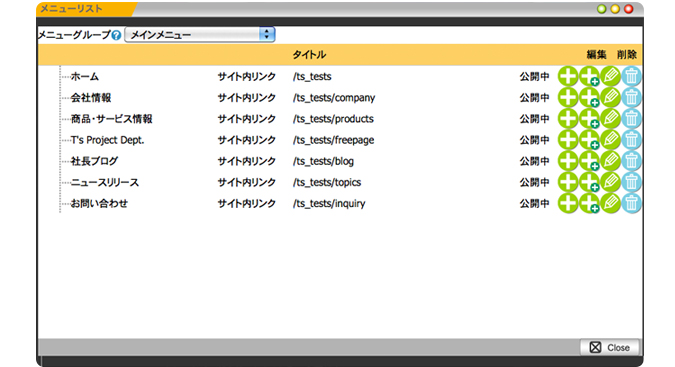The image size is (675, 367).
Task: Click the /ts_tests/freepage path text
Action: click(x=334, y=140)
